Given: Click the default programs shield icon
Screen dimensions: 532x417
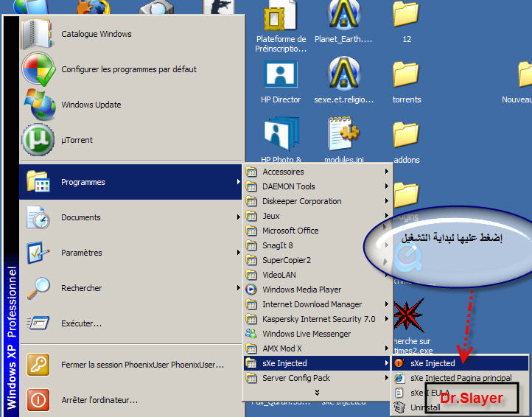Looking at the screenshot, I should click(x=38, y=69).
